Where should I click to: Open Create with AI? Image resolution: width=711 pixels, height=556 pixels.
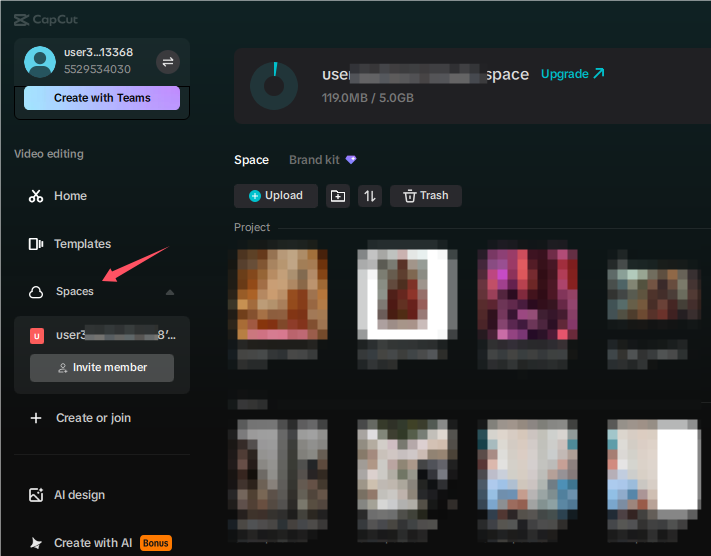pyautogui.click(x=93, y=543)
